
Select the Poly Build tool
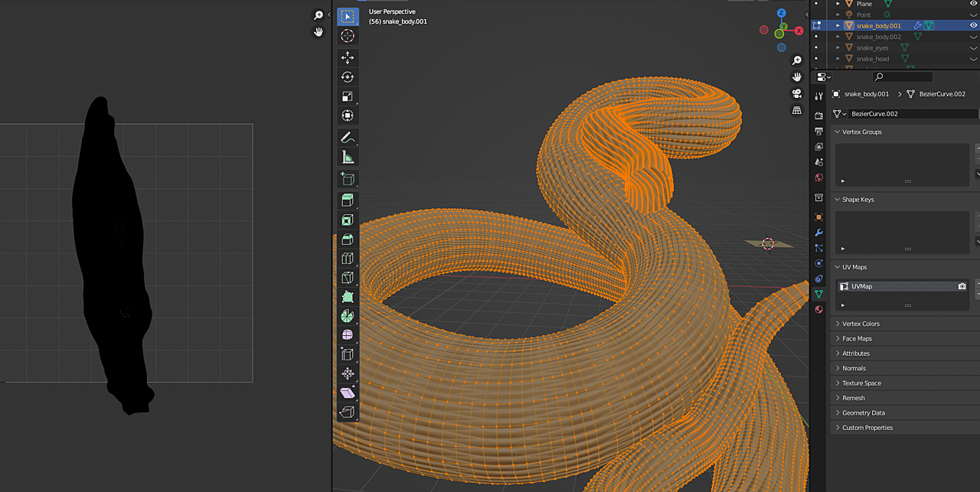(348, 297)
